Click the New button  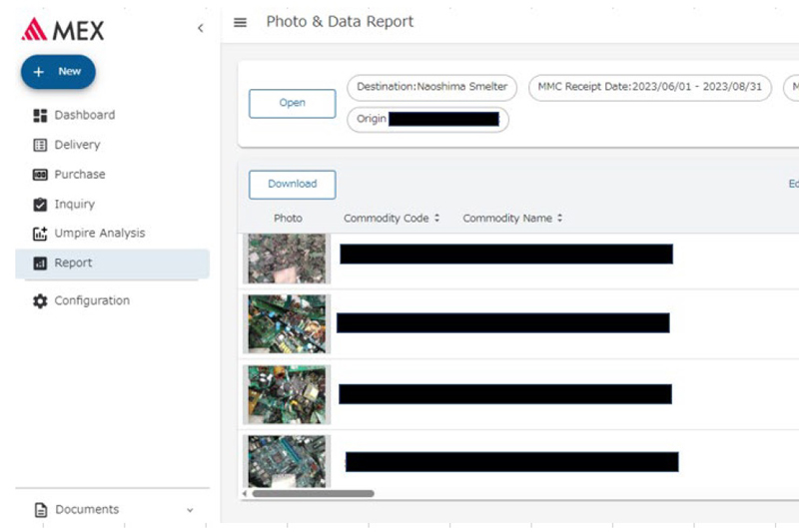[x=58, y=72]
